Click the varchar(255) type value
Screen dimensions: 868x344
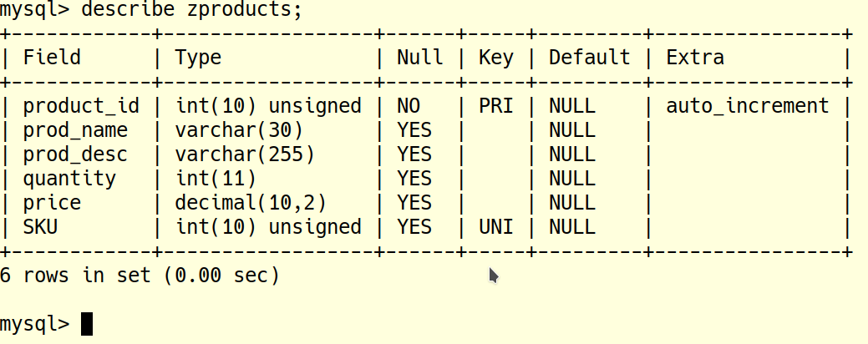tap(245, 154)
